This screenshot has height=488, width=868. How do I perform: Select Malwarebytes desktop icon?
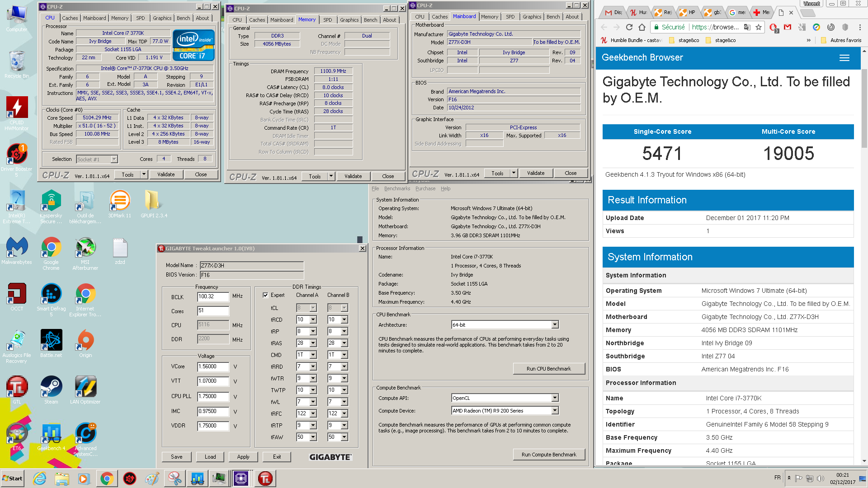pos(17,250)
